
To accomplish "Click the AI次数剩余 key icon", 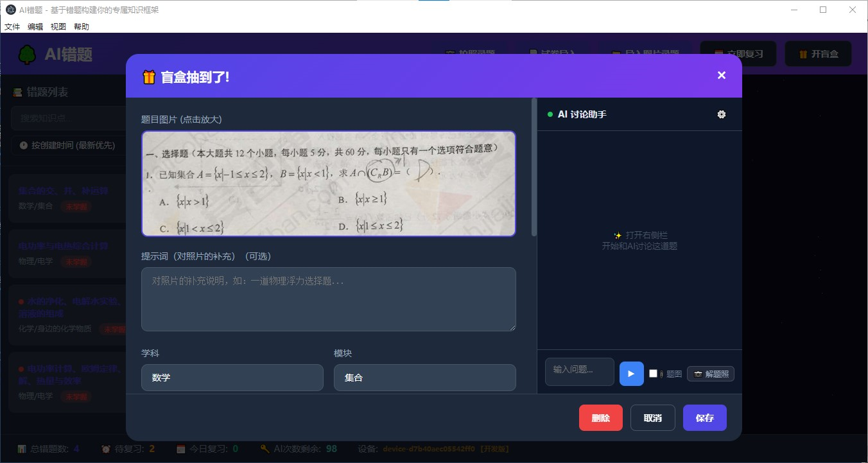I will point(265,449).
